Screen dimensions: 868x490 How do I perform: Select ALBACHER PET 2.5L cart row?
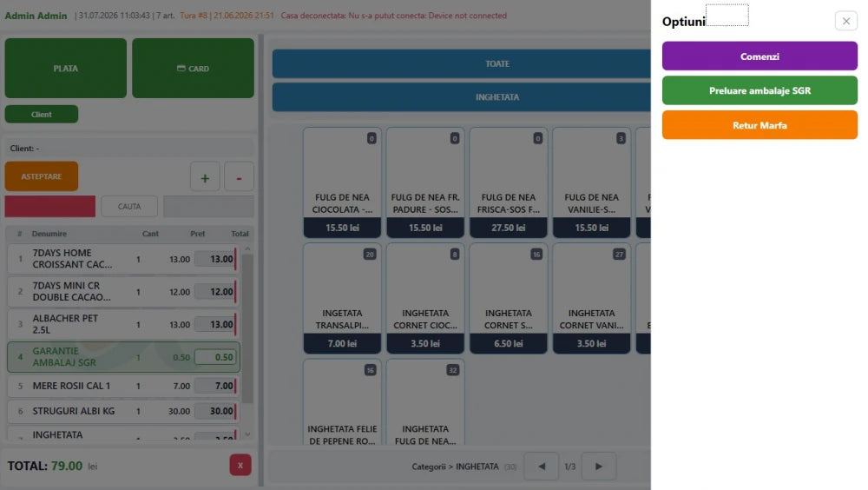pos(123,324)
